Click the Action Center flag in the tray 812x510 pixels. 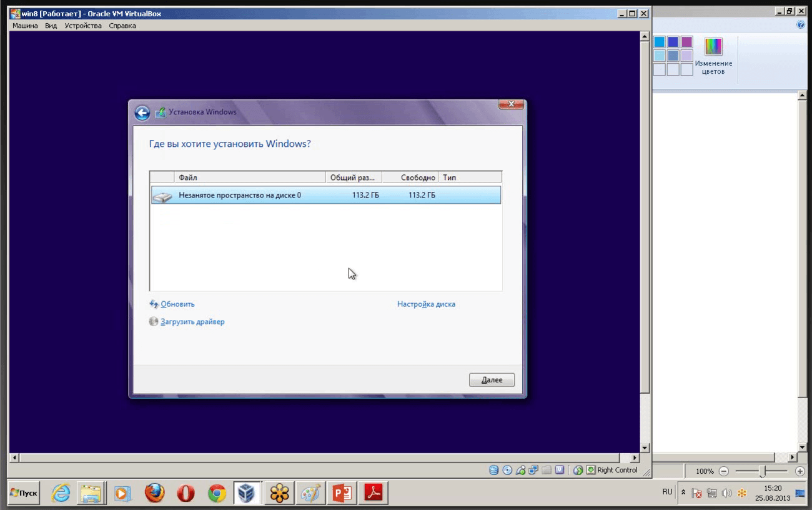(697, 493)
